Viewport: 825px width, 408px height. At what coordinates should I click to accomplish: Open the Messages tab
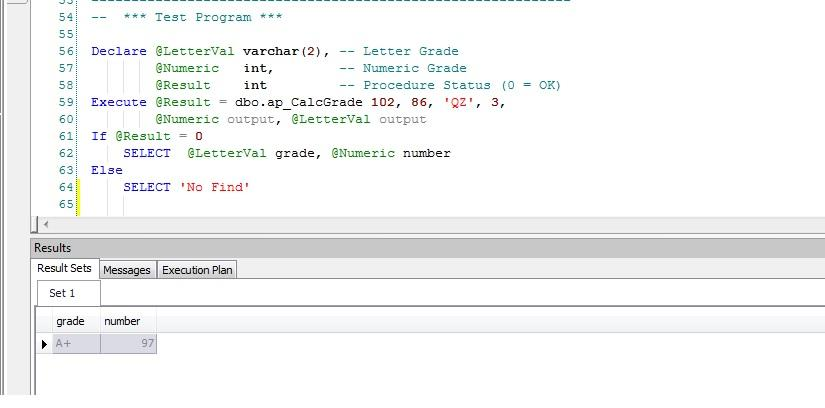point(127,270)
